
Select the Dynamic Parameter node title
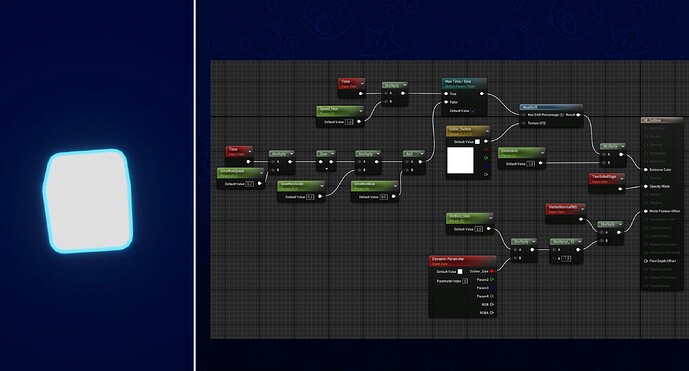[448, 259]
